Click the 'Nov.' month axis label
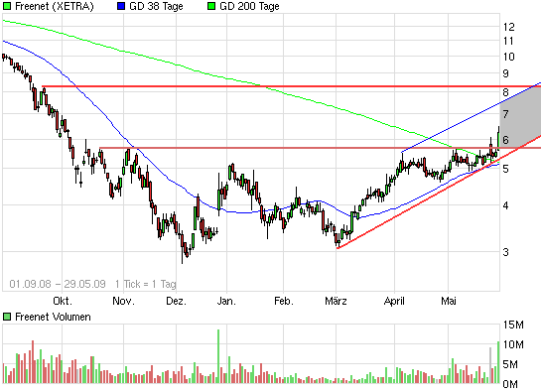Image resolution: width=541 pixels, height=392 pixels. coord(123,301)
